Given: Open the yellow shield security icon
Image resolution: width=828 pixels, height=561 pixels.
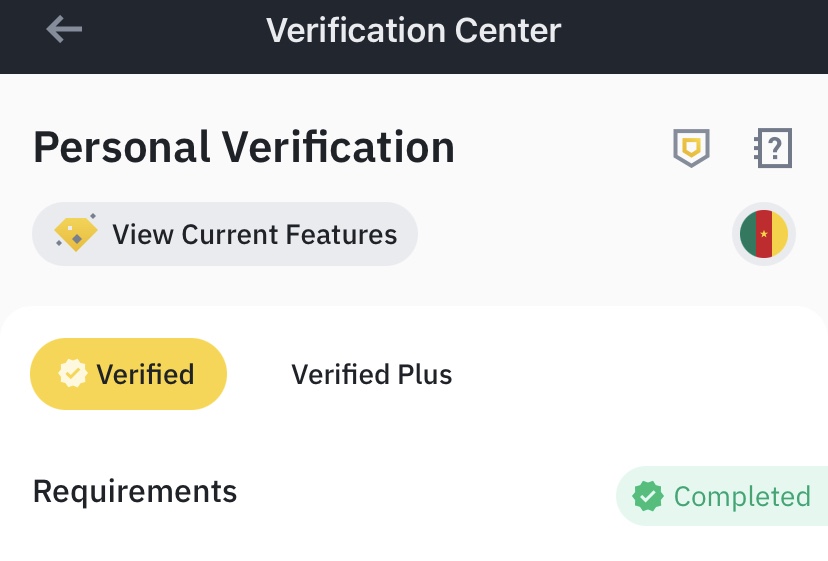Looking at the screenshot, I should coord(690,149).
